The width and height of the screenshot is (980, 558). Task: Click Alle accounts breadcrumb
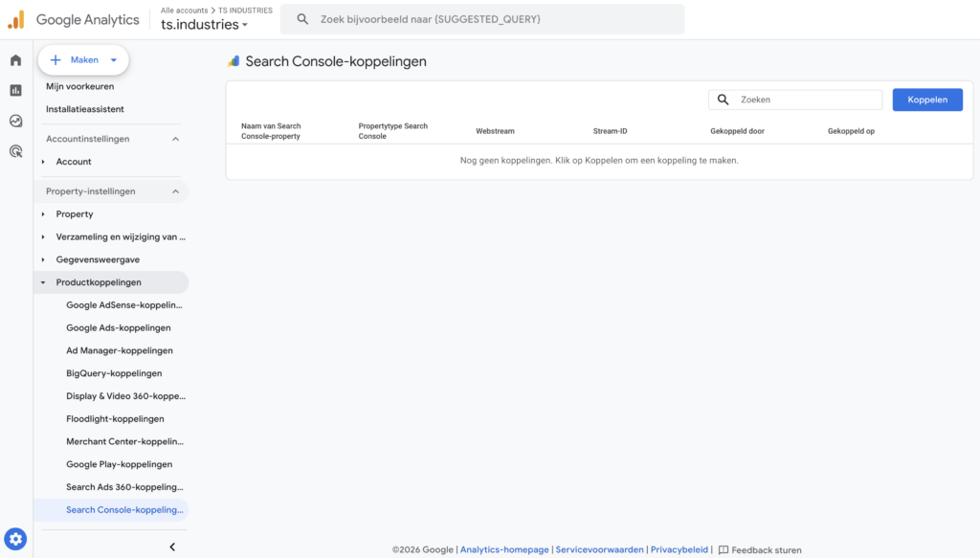pyautogui.click(x=185, y=10)
